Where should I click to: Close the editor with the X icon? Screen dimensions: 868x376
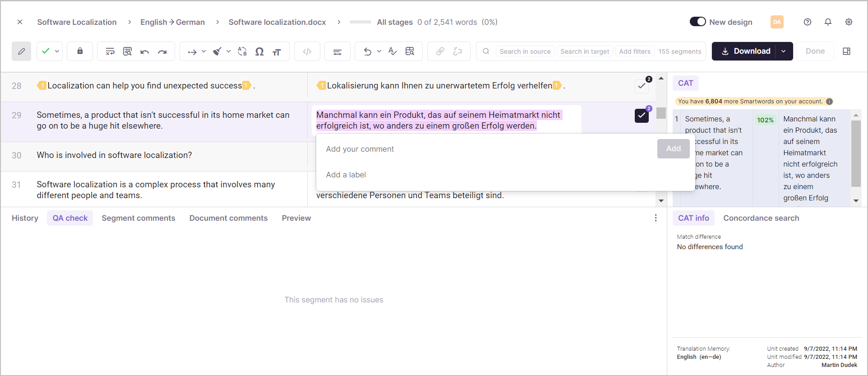click(20, 22)
